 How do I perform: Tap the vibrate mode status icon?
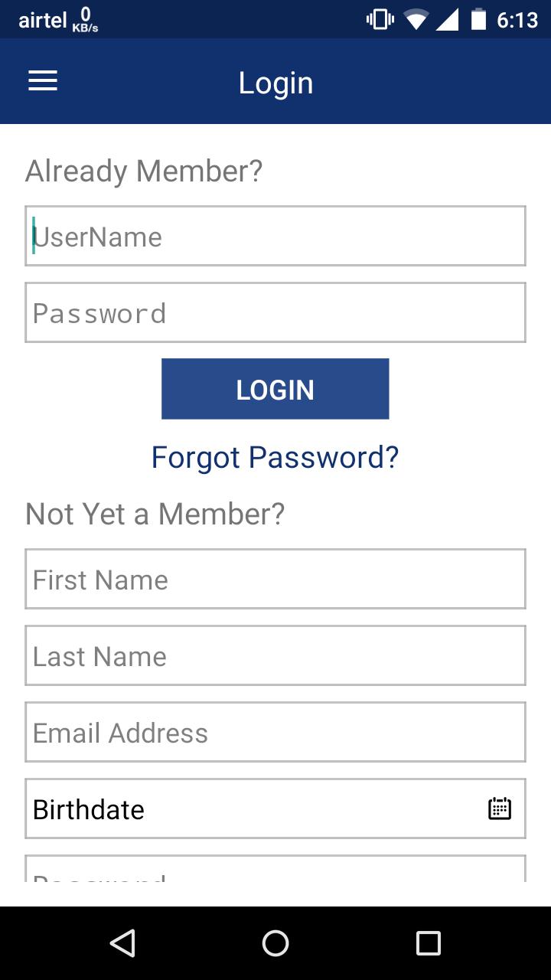point(380,19)
